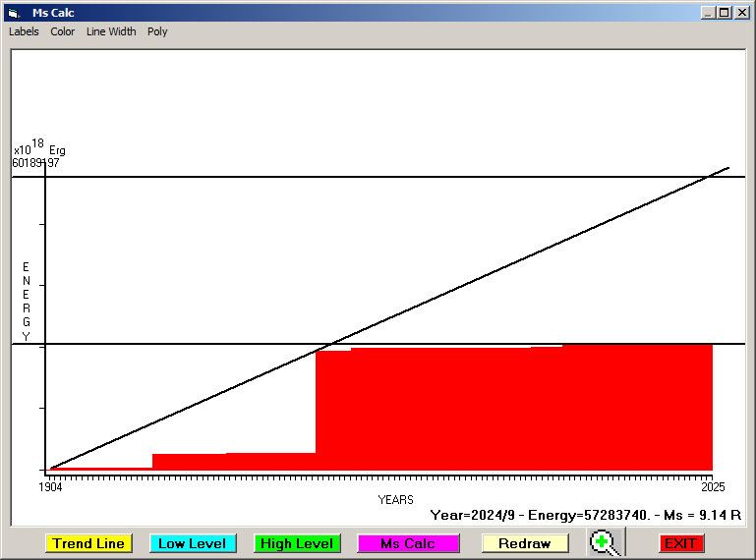Open the Line Width menu
This screenshot has width=756, height=560.
[111, 31]
